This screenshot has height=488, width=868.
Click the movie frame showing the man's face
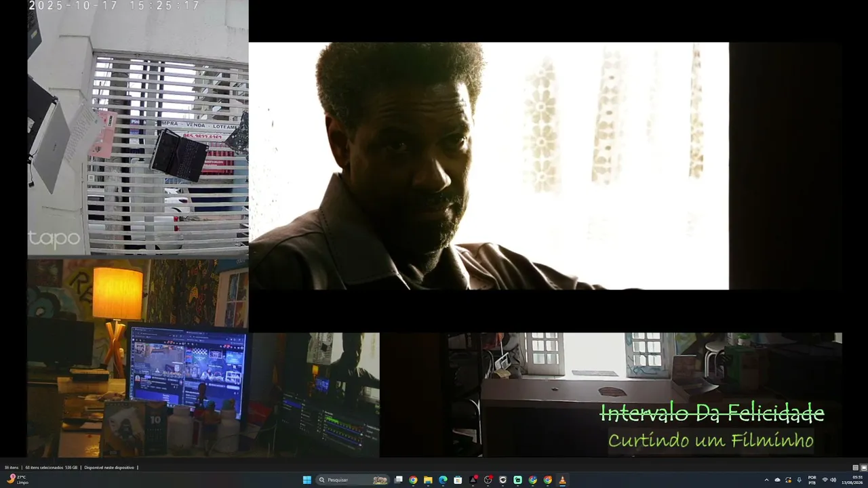[x=489, y=166]
